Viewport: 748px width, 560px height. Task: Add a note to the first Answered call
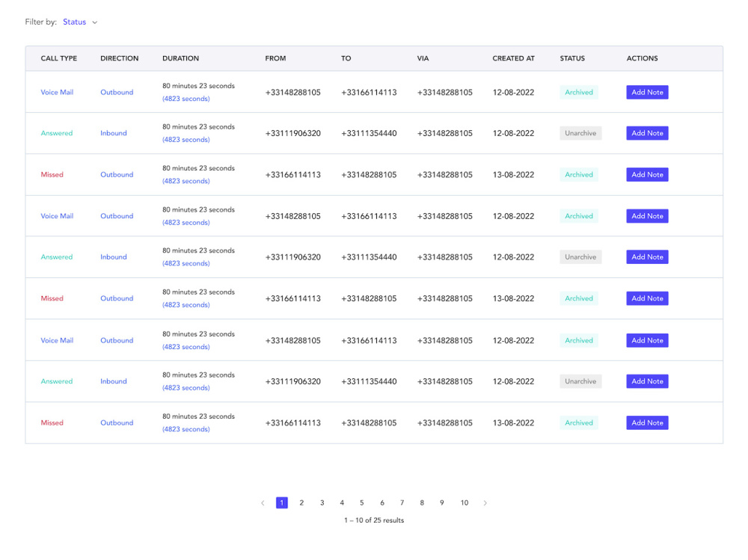pyautogui.click(x=647, y=133)
